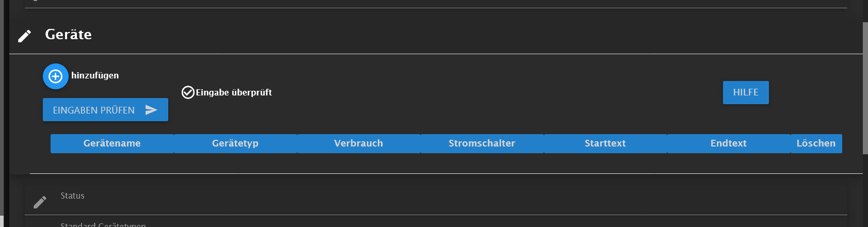
Task: Click the send arrow icon on Eingaben prüfen
Action: [x=151, y=110]
